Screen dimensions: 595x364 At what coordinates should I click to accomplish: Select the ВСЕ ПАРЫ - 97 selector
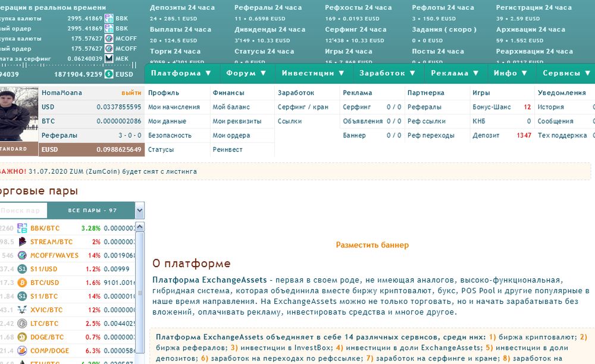pyautogui.click(x=92, y=210)
